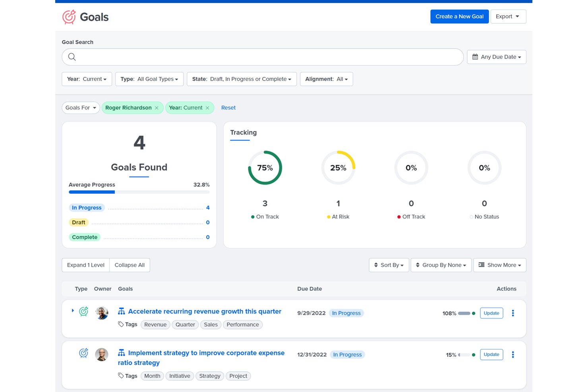This screenshot has height=392, width=588.
Task: Open the Goals For dropdown
Action: tap(81, 108)
